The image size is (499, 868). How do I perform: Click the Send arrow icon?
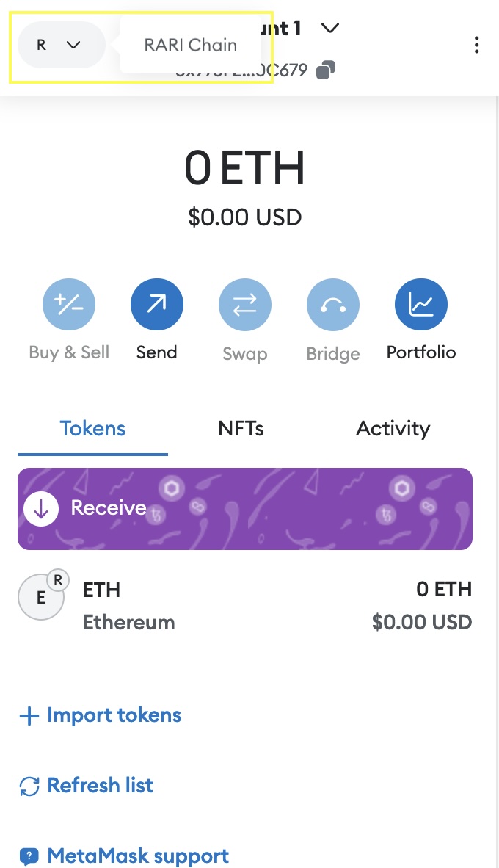(157, 304)
